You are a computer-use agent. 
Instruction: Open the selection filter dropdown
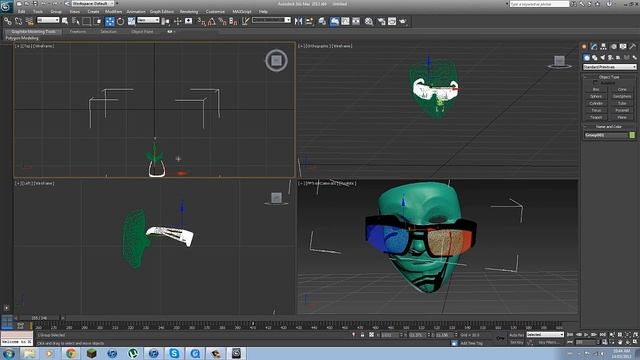coord(48,20)
